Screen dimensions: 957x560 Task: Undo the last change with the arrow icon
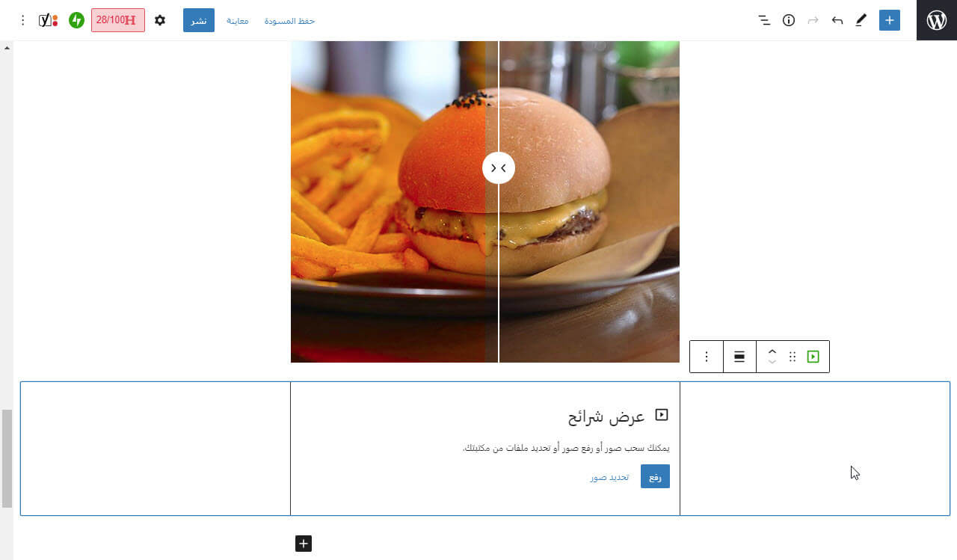pos(837,20)
